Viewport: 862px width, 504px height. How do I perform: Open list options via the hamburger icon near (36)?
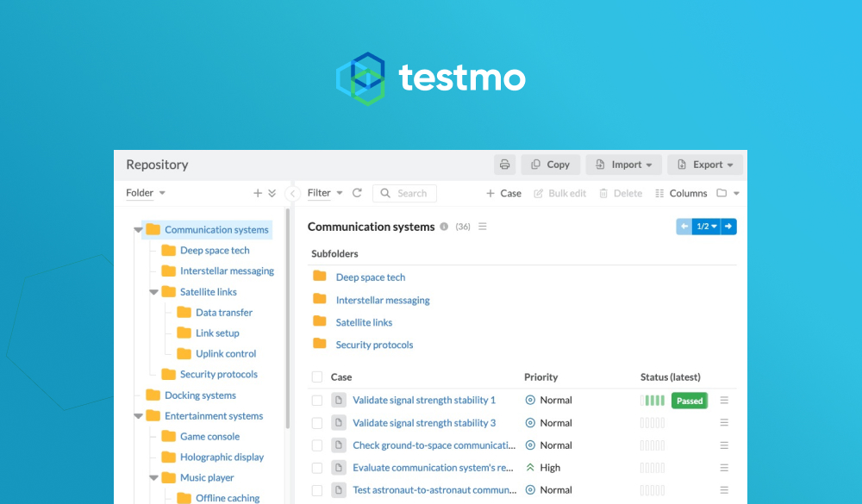click(x=482, y=226)
